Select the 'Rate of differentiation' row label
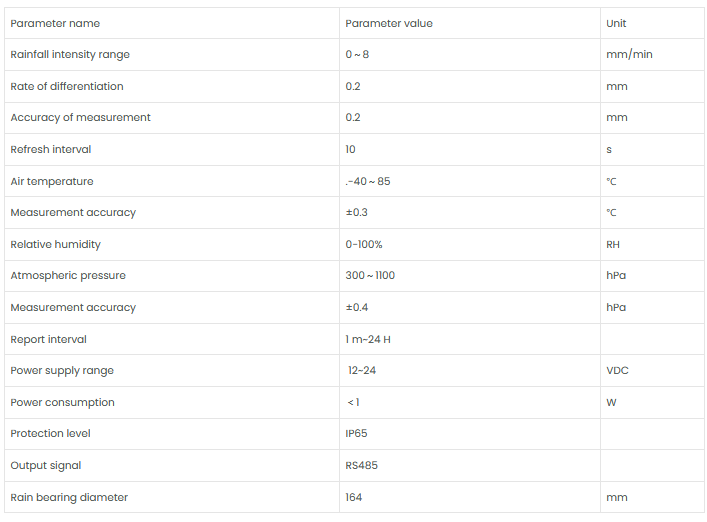 coord(67,86)
